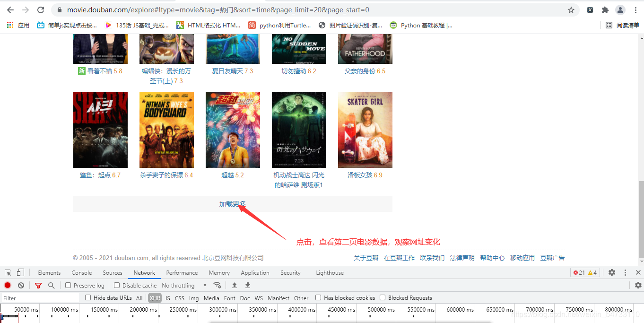Select the CSS request type filter
The image size is (644, 323).
180,298
